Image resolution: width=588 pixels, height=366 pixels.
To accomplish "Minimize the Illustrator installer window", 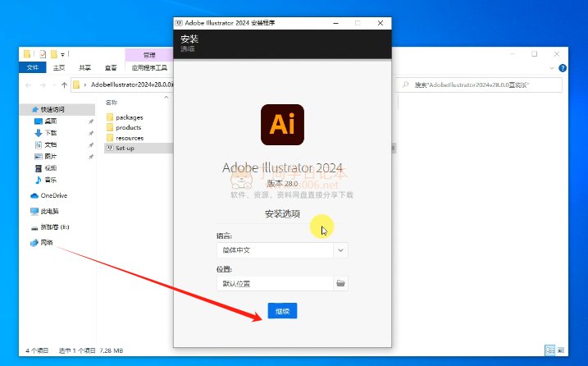I will click(336, 23).
